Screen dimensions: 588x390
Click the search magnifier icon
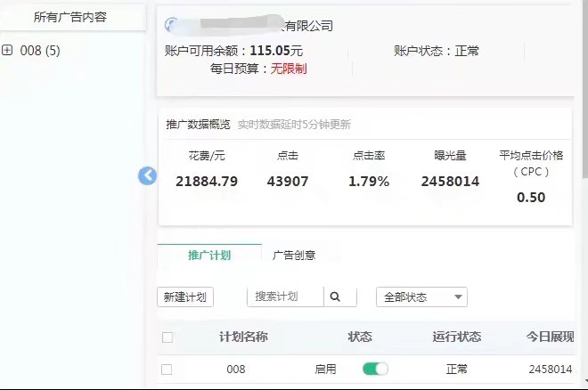(335, 297)
